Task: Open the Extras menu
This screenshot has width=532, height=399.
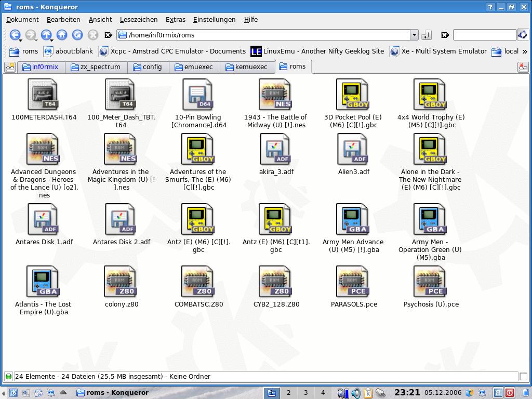Action: 176,19
